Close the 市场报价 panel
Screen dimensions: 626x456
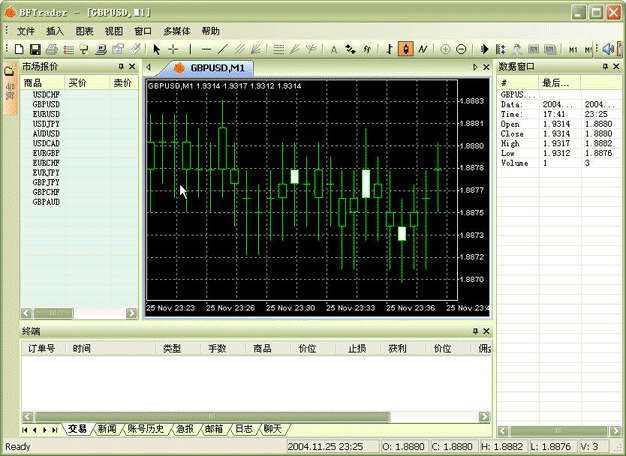(132, 67)
